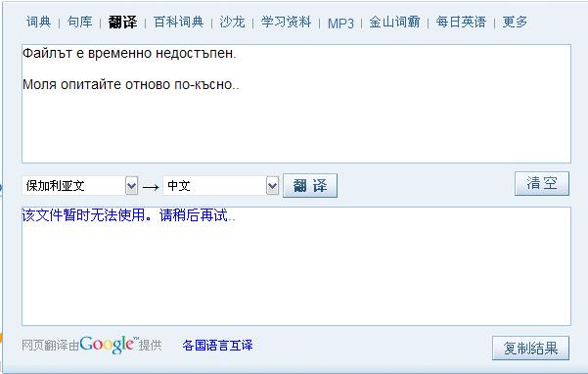Click the line Файлът е временно недостъпен.
588x374 pixels.
coord(129,53)
